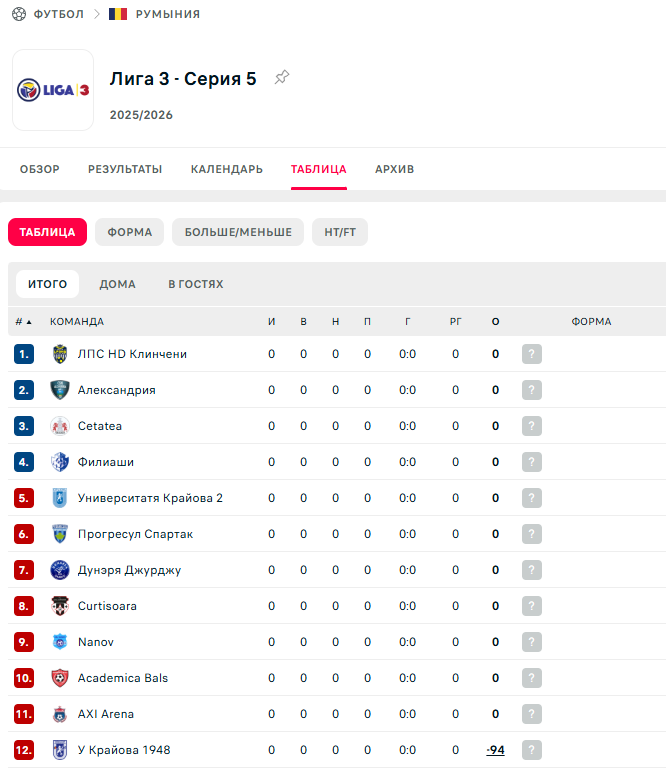Click ЛПС HD Клинчени team crest
666x768 pixels.
[59, 354]
